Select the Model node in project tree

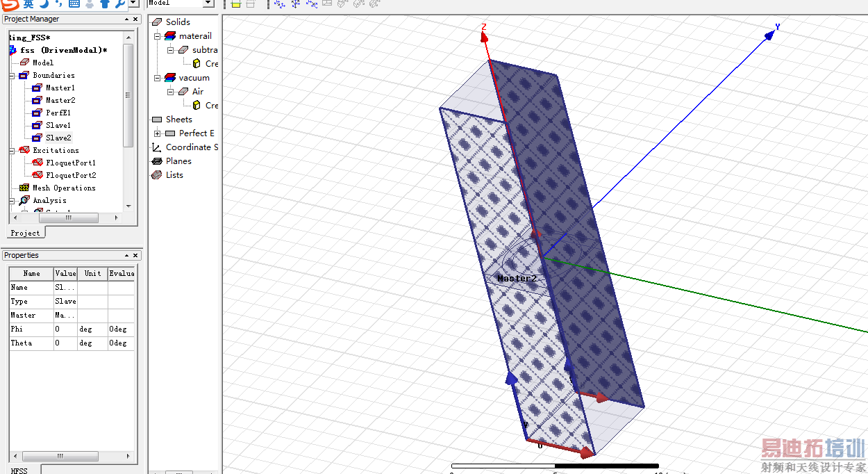[43, 63]
